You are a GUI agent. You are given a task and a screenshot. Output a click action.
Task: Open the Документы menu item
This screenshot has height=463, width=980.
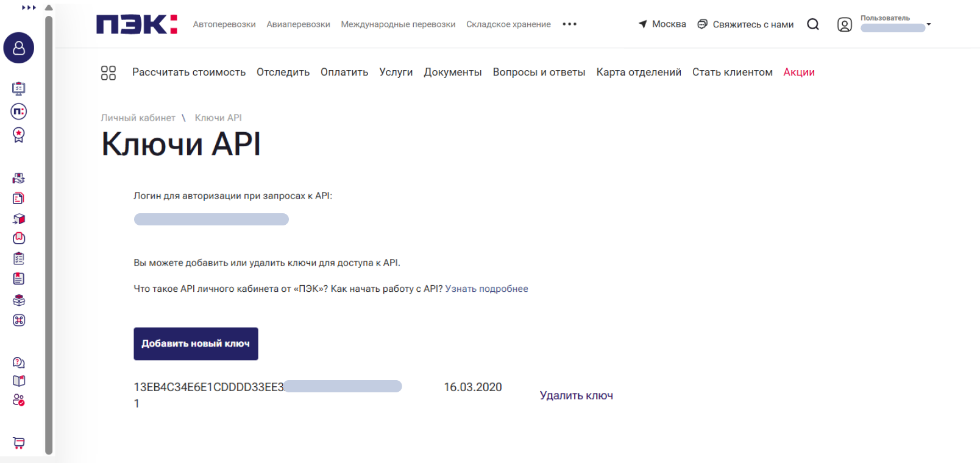click(x=453, y=72)
